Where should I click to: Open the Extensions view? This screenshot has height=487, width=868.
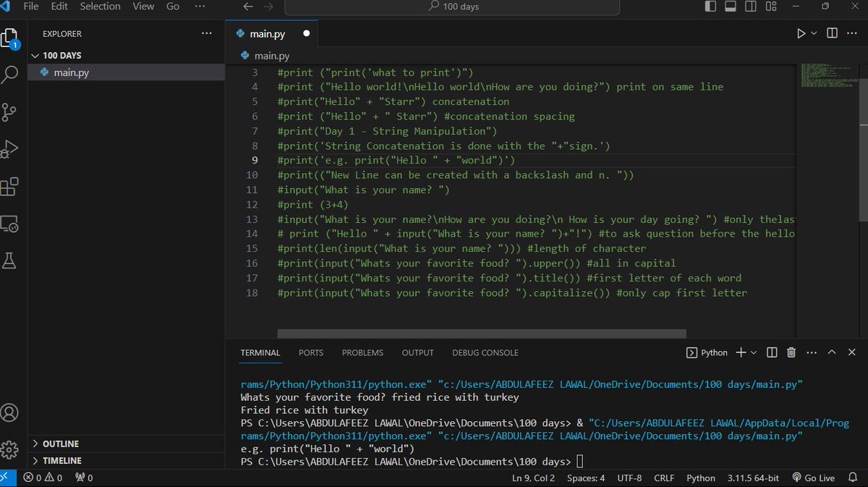[x=9, y=187]
